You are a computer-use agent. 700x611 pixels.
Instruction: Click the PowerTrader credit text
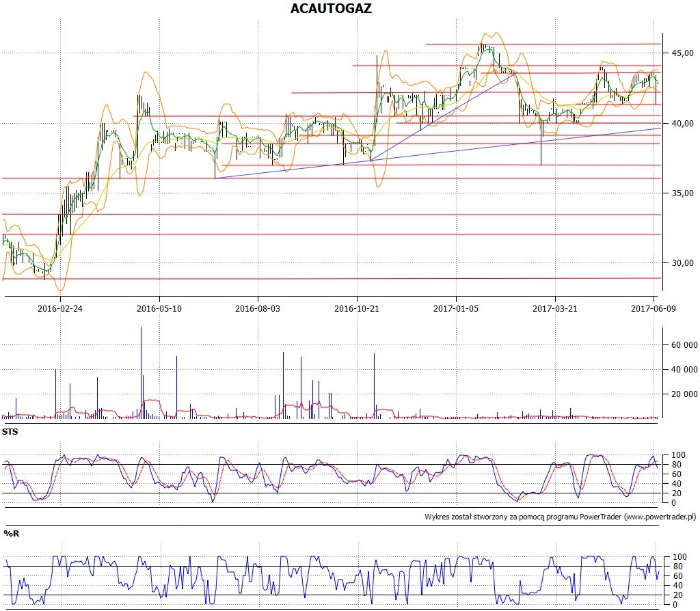pyautogui.click(x=561, y=517)
